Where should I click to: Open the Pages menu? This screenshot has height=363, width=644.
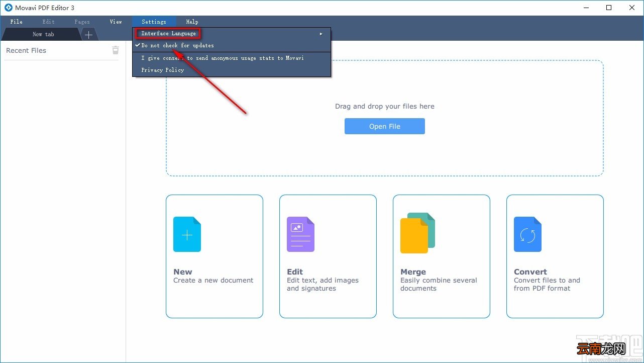(x=82, y=22)
